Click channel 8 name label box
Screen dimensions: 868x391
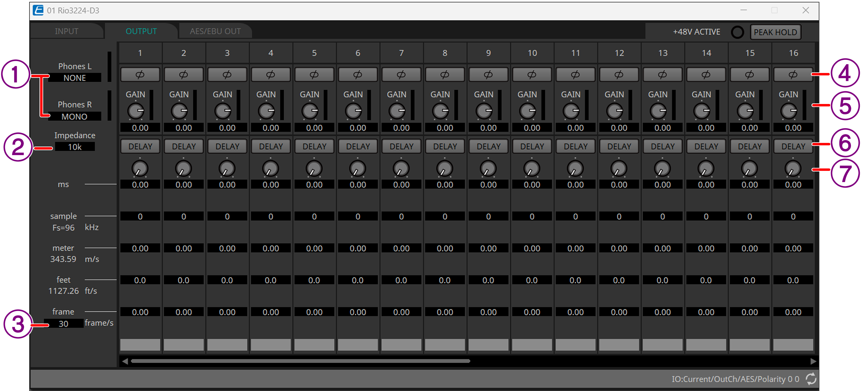coord(445,345)
